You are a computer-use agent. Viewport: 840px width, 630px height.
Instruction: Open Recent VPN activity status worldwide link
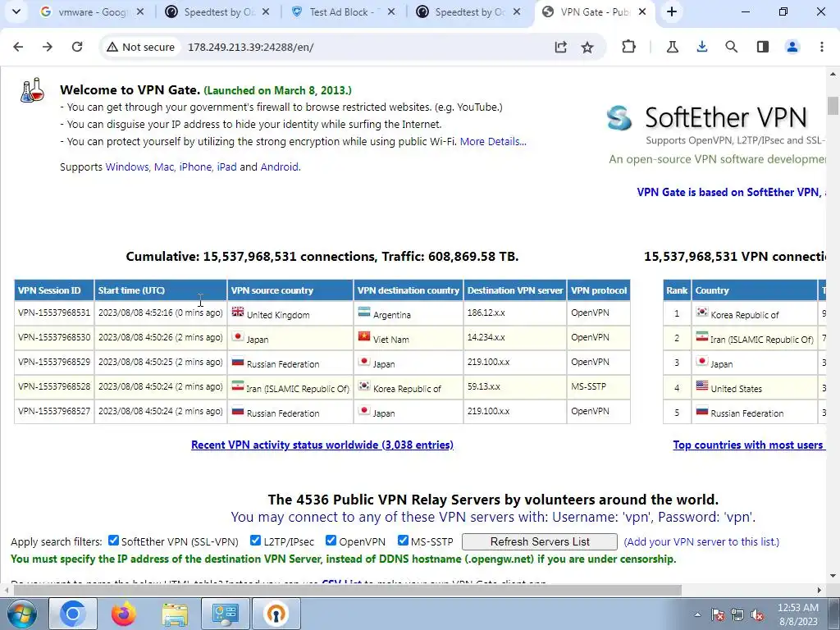point(322,445)
